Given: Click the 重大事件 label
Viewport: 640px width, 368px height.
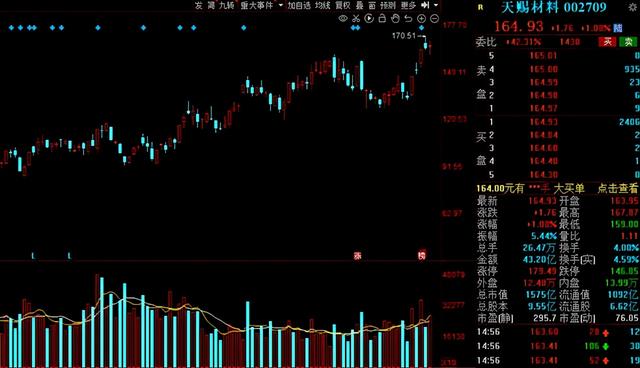Looking at the screenshot, I should click(257, 5).
